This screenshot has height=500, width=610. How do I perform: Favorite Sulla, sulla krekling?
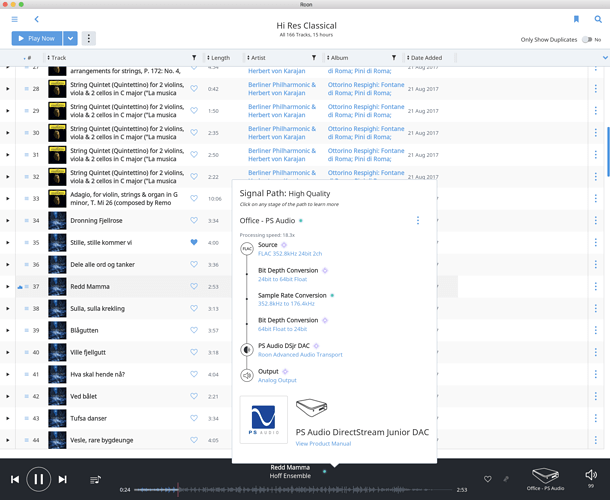(x=194, y=308)
